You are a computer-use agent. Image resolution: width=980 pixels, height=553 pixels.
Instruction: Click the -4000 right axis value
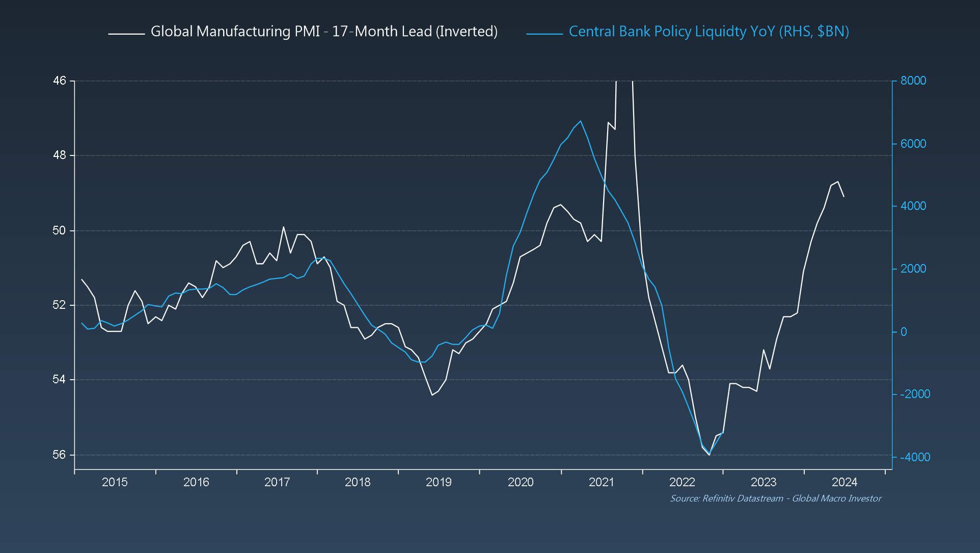(x=915, y=457)
